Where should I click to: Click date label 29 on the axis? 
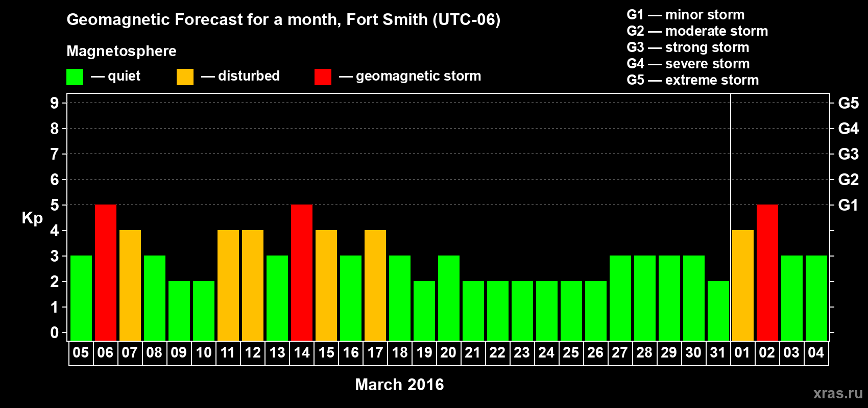[669, 352]
